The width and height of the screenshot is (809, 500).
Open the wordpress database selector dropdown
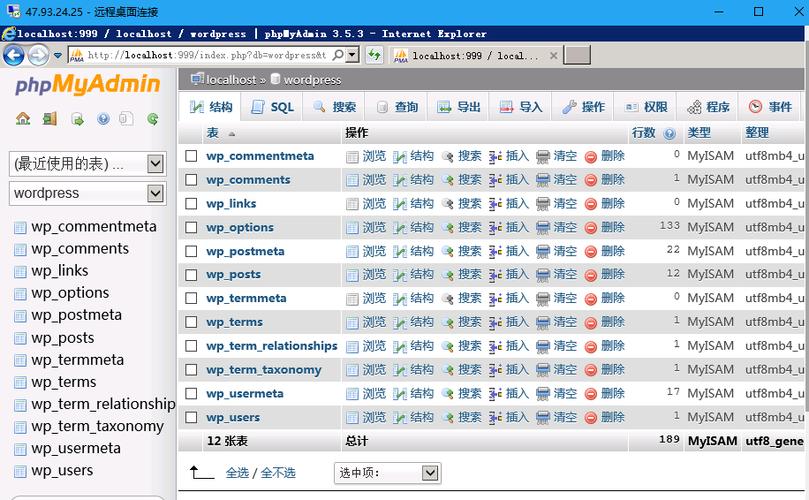[x=88, y=193]
